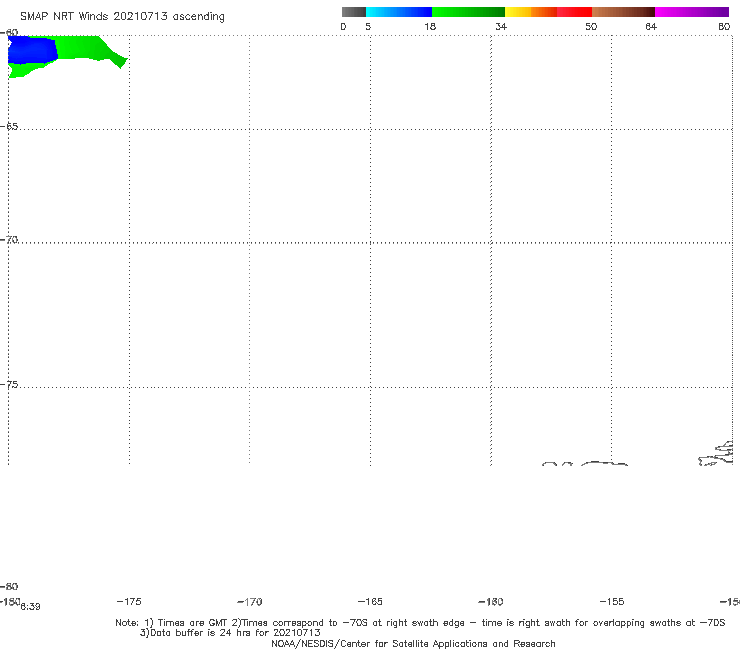Image resolution: width=740 pixels, height=650 pixels.
Task: Click the longitude label '-160'
Action: 491,602
